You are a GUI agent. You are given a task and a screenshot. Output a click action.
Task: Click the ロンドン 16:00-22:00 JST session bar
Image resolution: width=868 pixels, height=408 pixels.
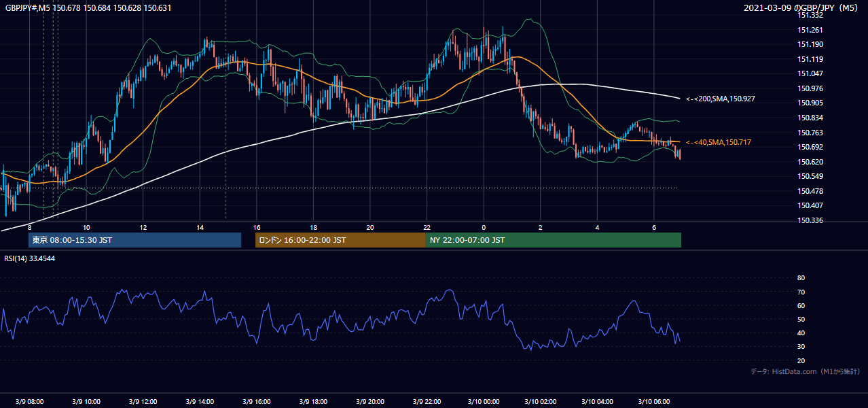340,240
